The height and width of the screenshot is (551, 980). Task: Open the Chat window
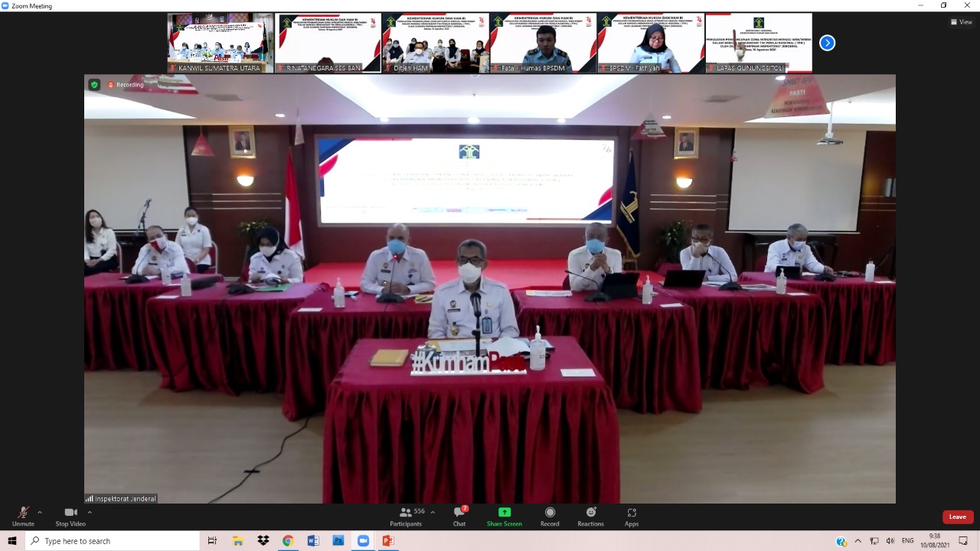tap(459, 517)
